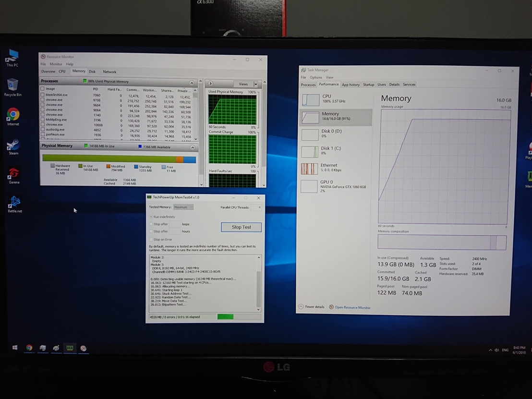Open the Battle.net desktop shortcut
532x399 pixels.
14,204
